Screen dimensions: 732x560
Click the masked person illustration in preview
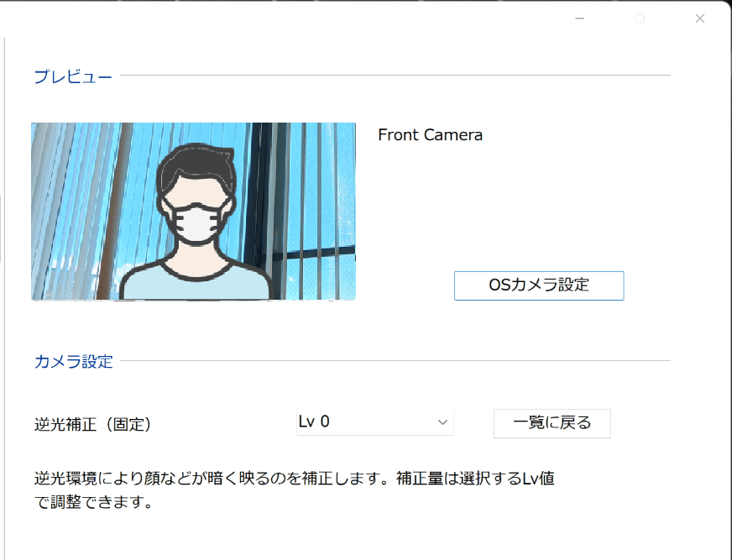click(196, 222)
